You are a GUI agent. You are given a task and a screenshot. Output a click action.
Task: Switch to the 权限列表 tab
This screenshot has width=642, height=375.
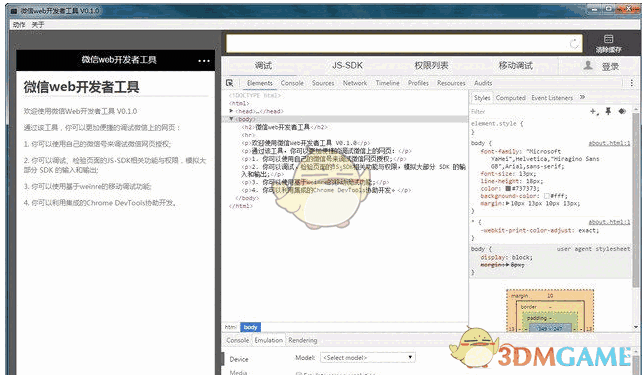(x=431, y=66)
